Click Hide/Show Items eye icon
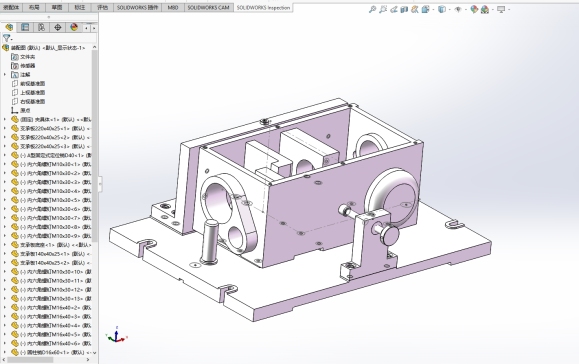579x364 pixels. [458, 9]
